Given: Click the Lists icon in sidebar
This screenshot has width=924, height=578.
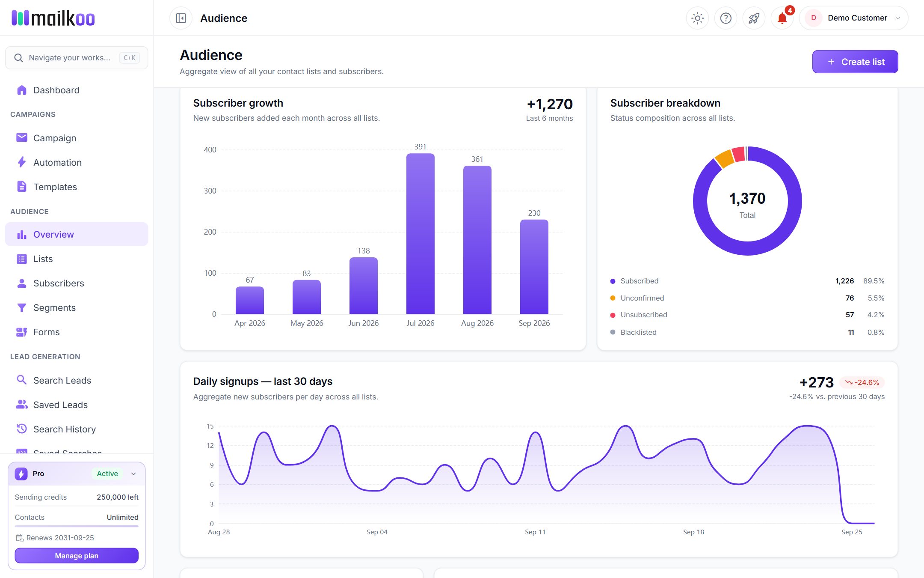Looking at the screenshot, I should point(21,259).
